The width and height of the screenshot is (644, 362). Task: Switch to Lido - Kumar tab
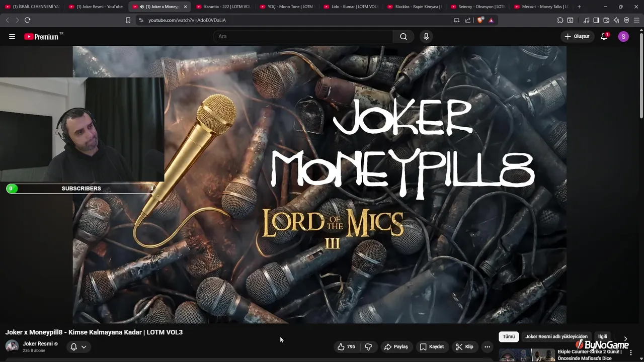point(350,7)
